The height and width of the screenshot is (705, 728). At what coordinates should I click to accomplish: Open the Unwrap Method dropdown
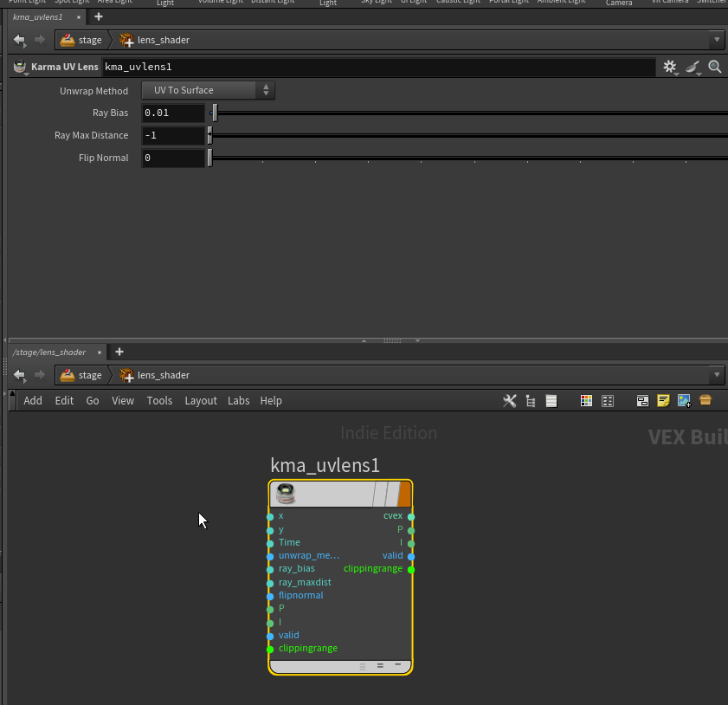(208, 90)
